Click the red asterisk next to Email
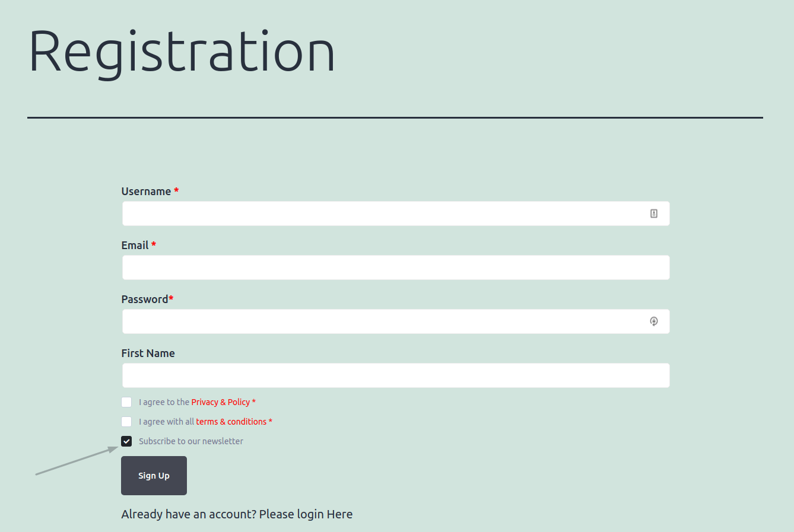This screenshot has width=794, height=532. pos(153,245)
